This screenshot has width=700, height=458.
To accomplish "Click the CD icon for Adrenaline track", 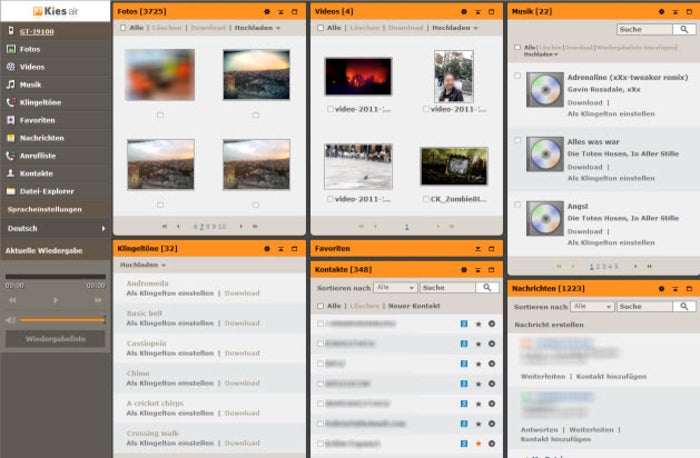I will pos(545,90).
